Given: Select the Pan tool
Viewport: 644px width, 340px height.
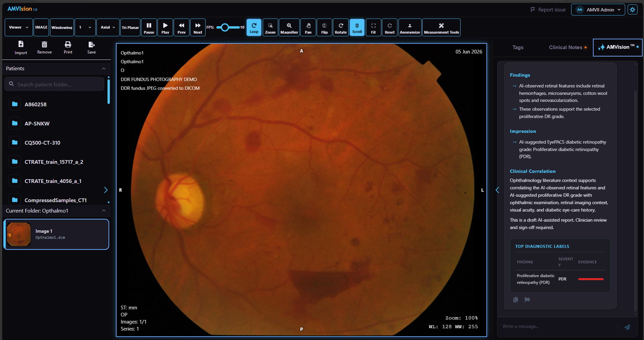Looking at the screenshot, I should 308,28.
